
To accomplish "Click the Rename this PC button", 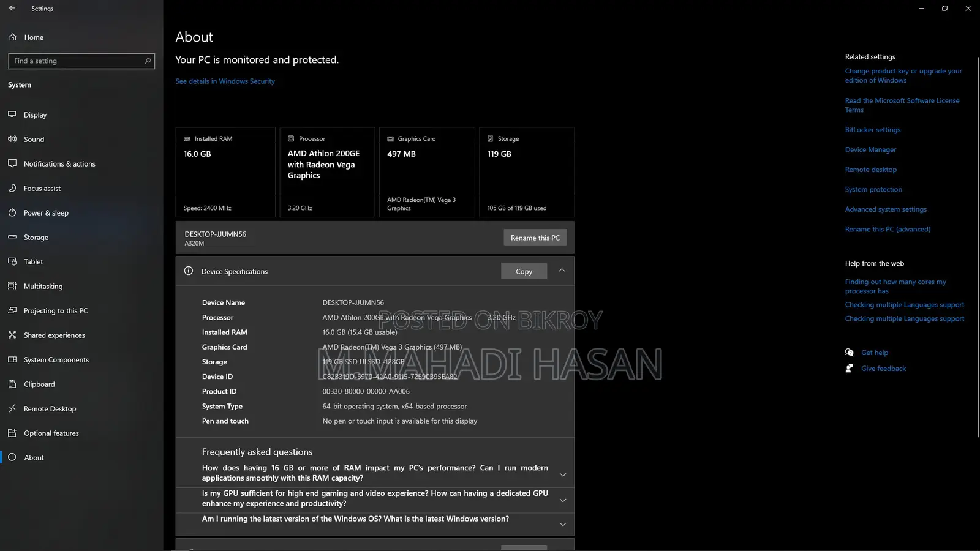I will (x=535, y=238).
